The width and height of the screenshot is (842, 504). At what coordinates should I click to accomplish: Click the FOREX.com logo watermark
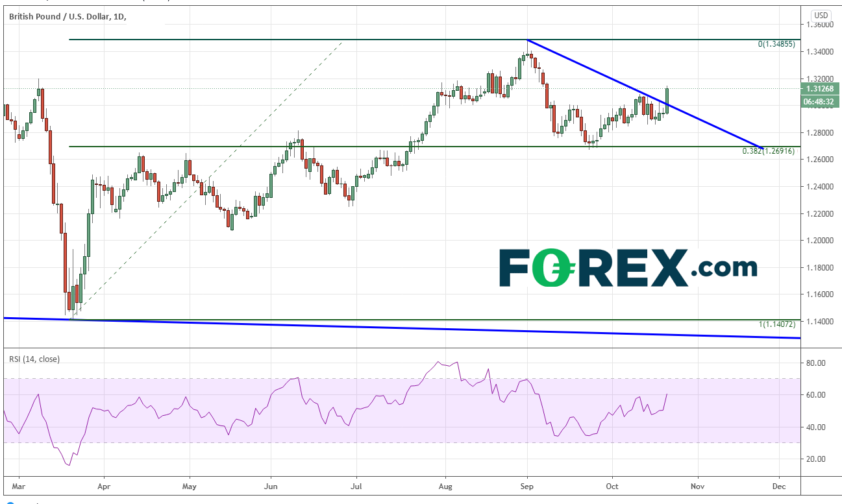tap(628, 267)
